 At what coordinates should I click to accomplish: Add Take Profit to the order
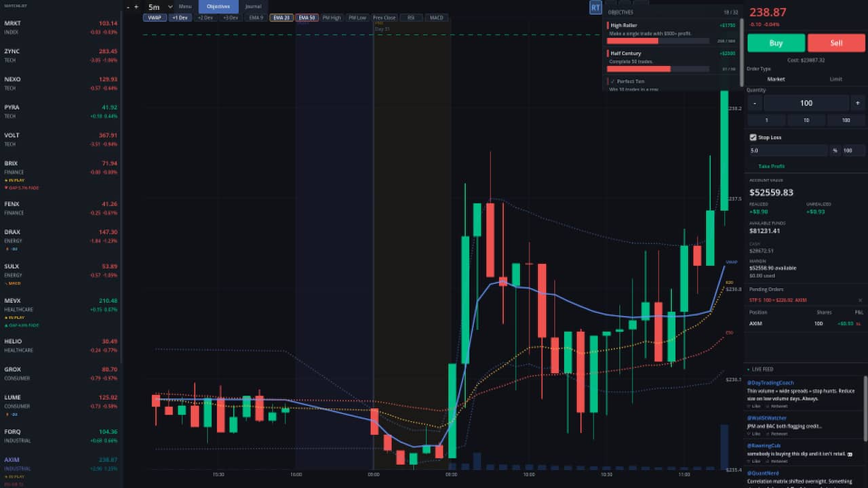click(771, 166)
